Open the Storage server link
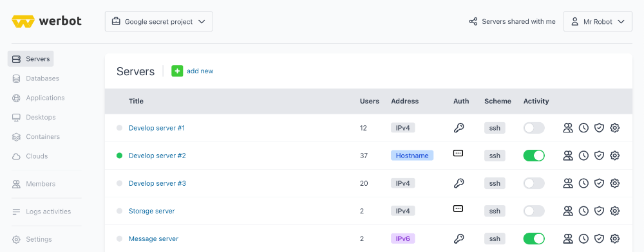 151,211
